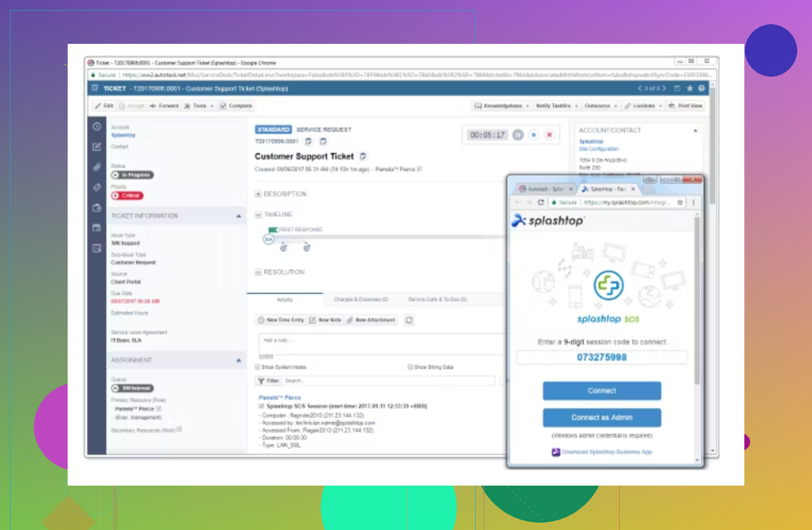Open the Outsource dropdown

pos(601,106)
